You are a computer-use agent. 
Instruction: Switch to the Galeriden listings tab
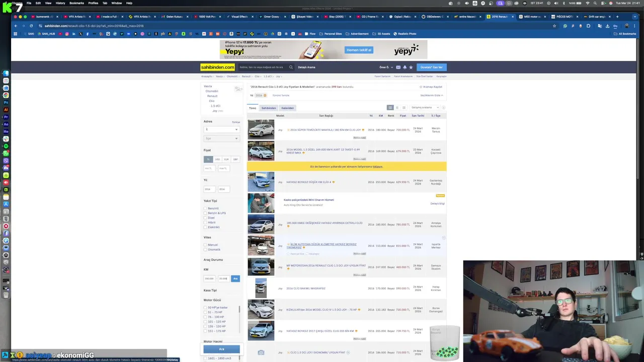coord(287,108)
